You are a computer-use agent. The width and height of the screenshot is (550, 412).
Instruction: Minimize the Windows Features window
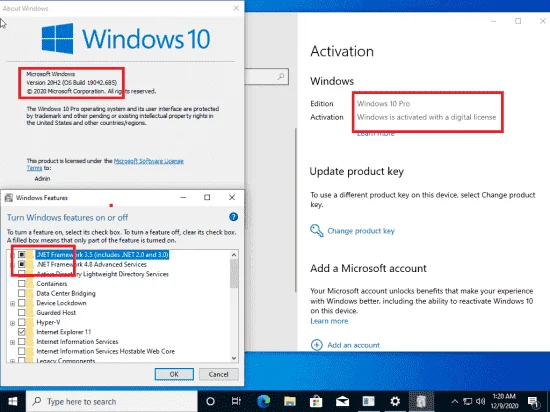(x=183, y=197)
